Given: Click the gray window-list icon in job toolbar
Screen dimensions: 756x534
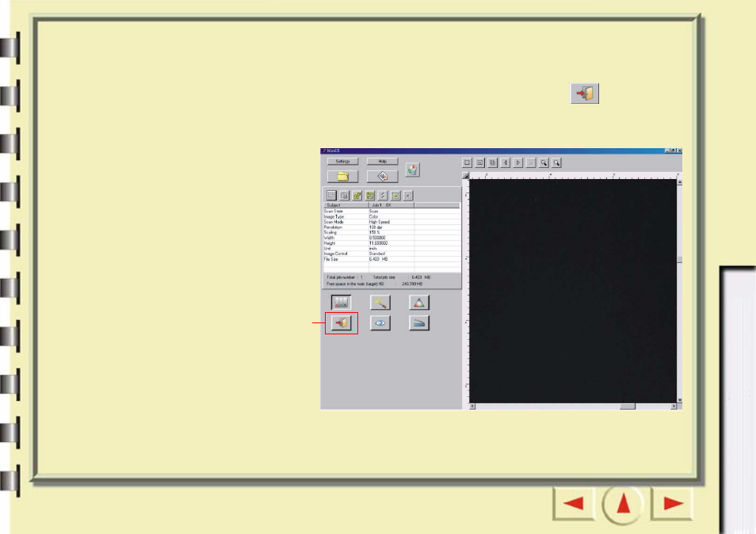Looking at the screenshot, I should 344,195.
